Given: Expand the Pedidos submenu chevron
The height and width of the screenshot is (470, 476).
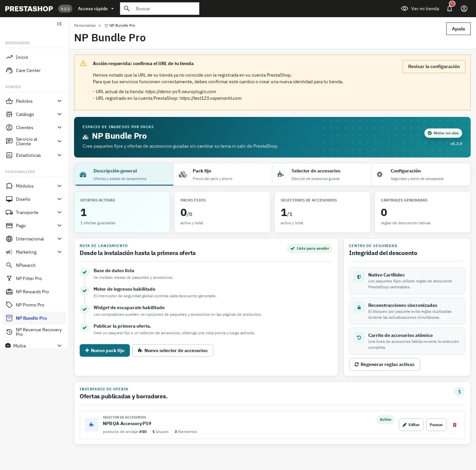Looking at the screenshot, I should click(x=59, y=101).
